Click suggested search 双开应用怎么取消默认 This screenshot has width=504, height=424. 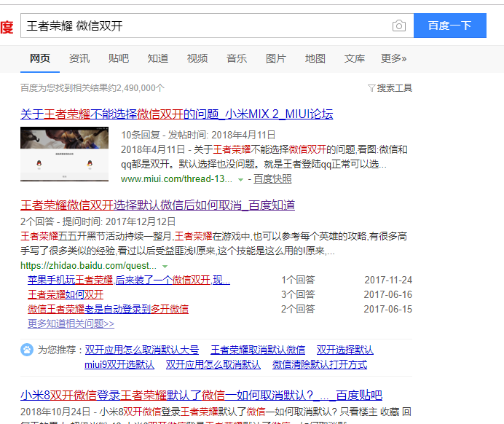tap(213, 364)
